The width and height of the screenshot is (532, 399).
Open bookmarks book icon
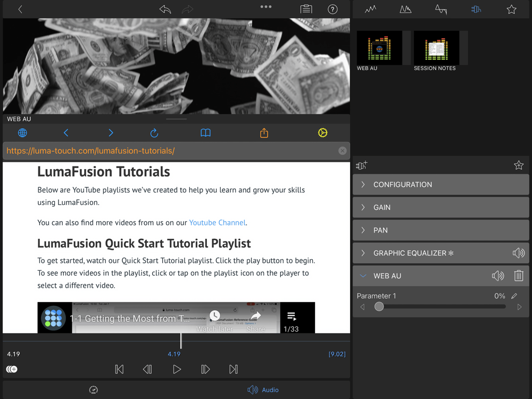click(x=205, y=132)
